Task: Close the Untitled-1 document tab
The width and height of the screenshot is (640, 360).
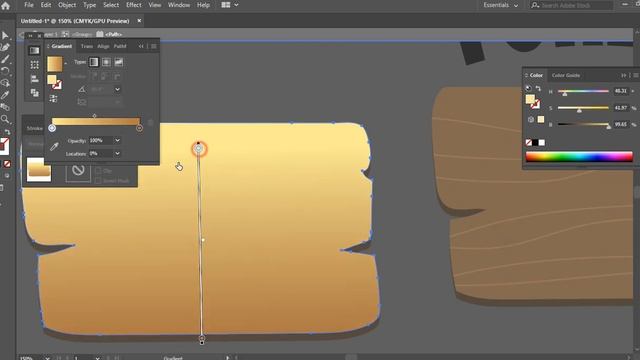Action: click(139, 21)
